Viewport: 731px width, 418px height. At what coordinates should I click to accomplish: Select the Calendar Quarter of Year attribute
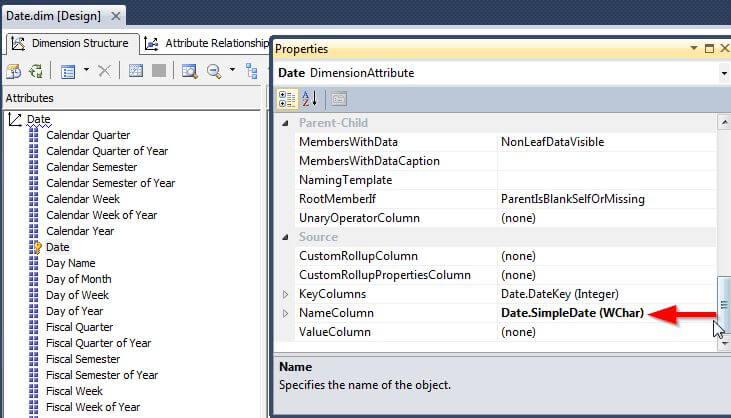(107, 151)
